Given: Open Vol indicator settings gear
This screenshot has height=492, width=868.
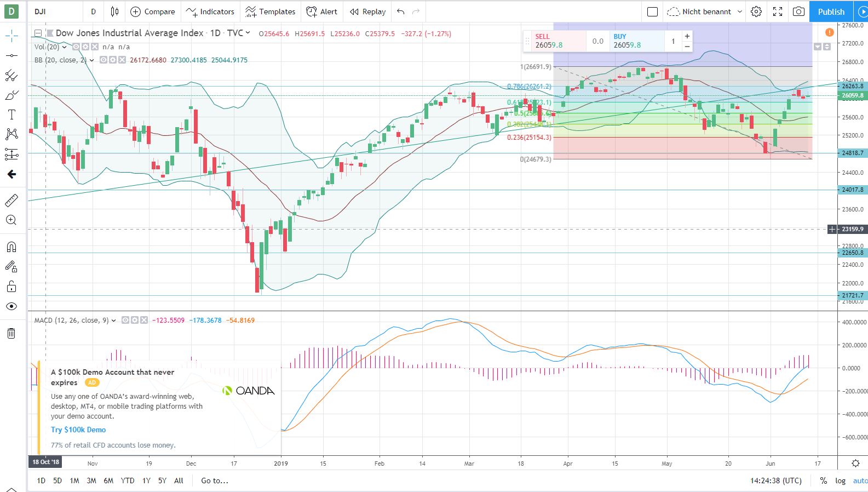Looking at the screenshot, I should 86,47.
